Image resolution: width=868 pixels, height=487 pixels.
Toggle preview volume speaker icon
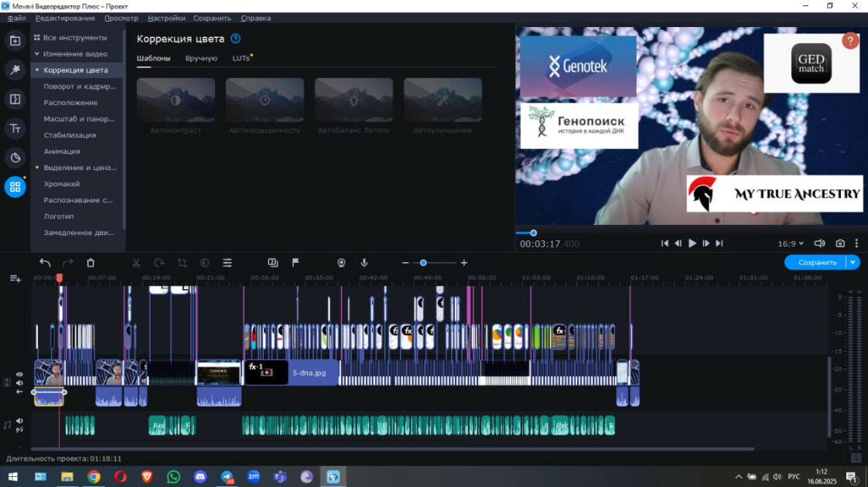(x=820, y=243)
